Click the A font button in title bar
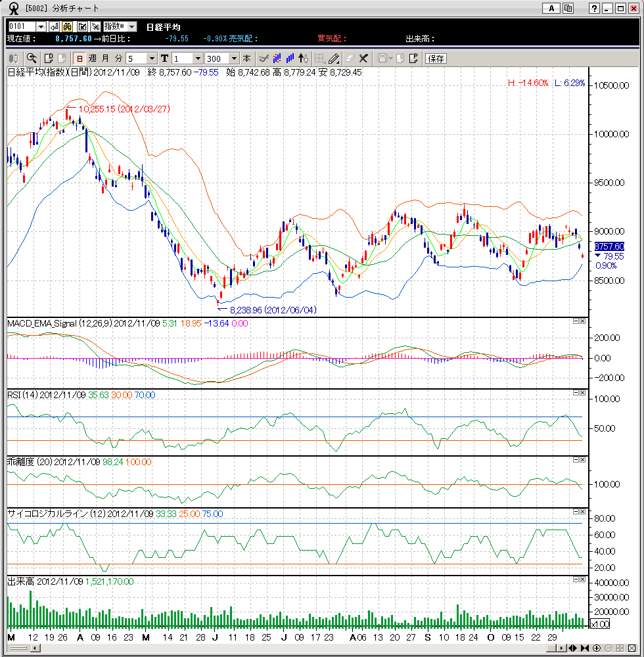 point(551,9)
